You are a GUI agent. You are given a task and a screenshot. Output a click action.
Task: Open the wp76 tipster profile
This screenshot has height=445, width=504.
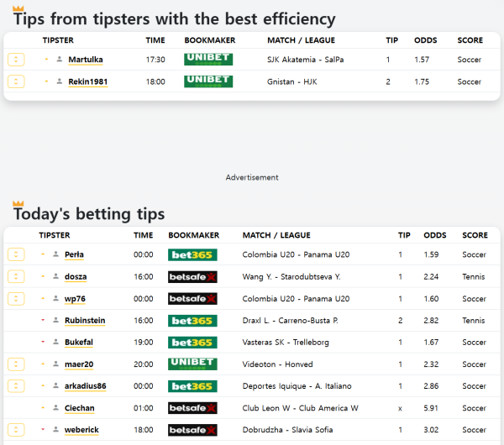[x=75, y=299]
